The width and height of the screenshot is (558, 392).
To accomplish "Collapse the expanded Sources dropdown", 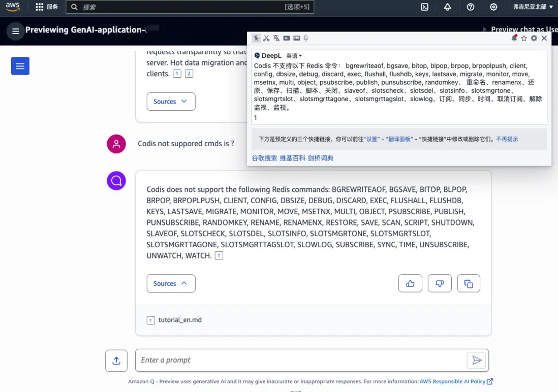I will point(171,283).
